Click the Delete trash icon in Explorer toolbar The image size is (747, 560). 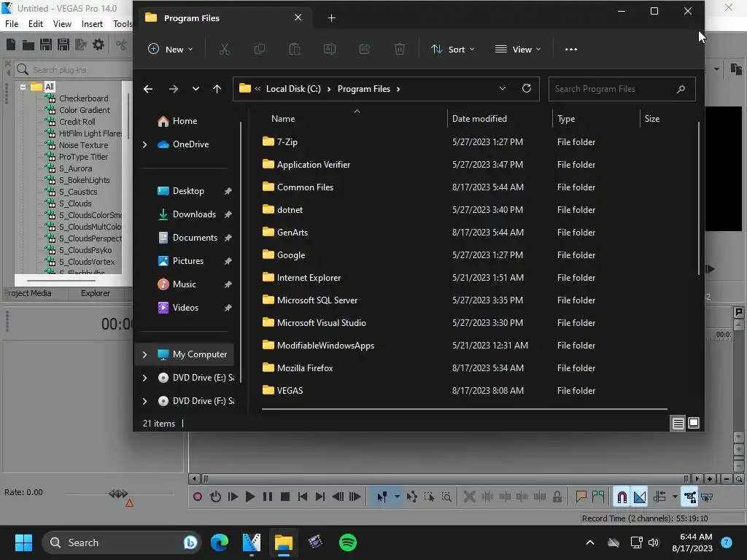pyautogui.click(x=400, y=49)
